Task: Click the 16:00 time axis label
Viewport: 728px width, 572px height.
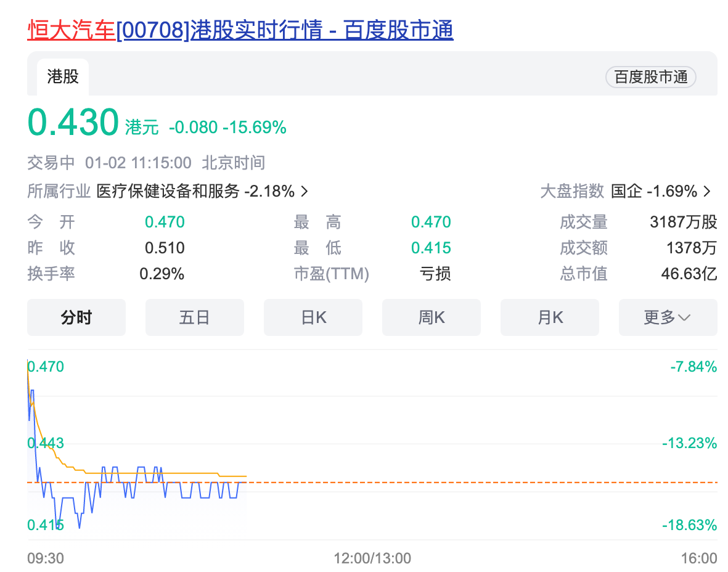Action: click(x=699, y=558)
